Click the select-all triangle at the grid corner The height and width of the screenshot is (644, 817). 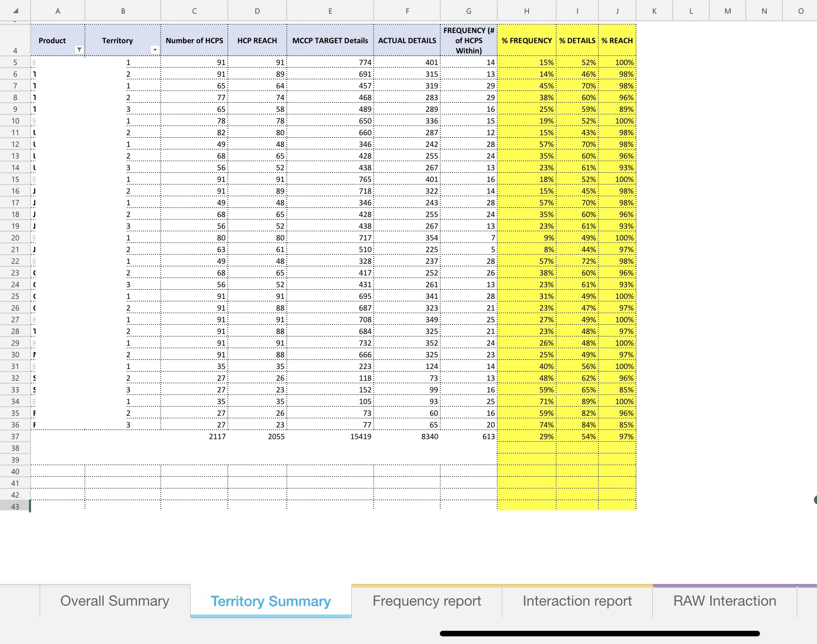[15, 11]
